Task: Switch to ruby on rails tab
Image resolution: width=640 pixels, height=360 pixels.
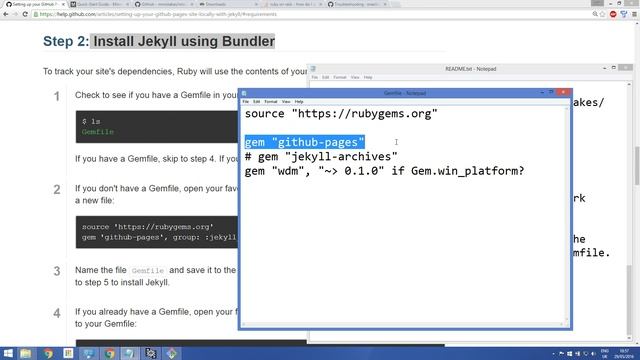Action: (293, 4)
